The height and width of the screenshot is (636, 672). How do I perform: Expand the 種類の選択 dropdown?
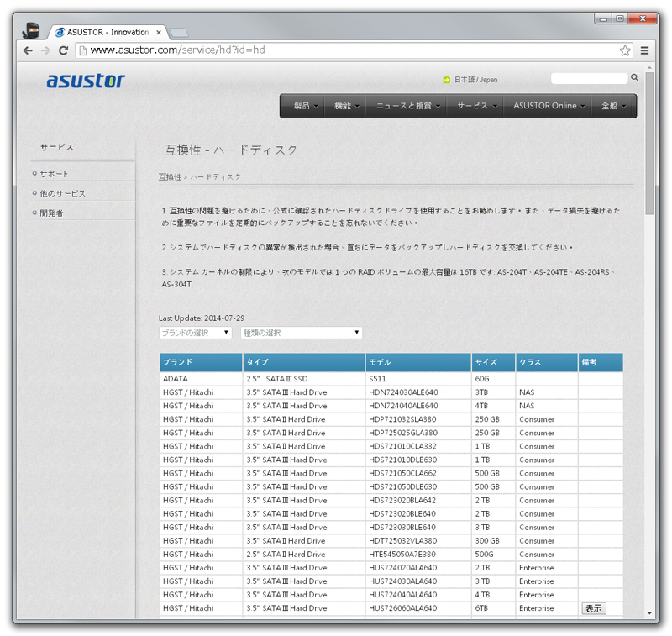pyautogui.click(x=302, y=333)
